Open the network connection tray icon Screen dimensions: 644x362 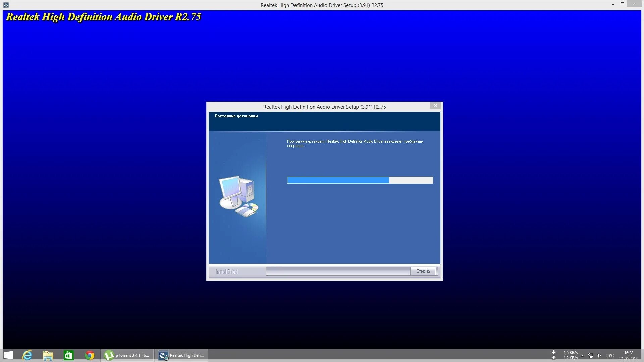click(x=591, y=356)
